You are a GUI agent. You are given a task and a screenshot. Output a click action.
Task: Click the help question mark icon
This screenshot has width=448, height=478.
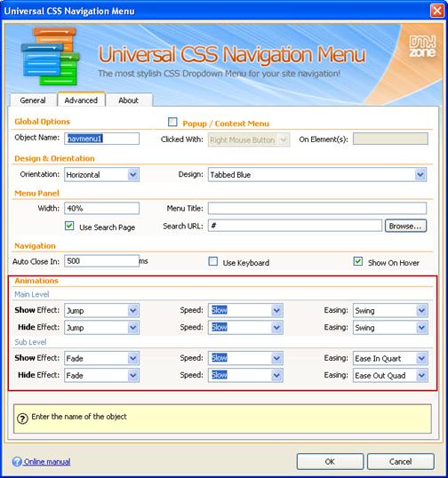pyautogui.click(x=22, y=418)
